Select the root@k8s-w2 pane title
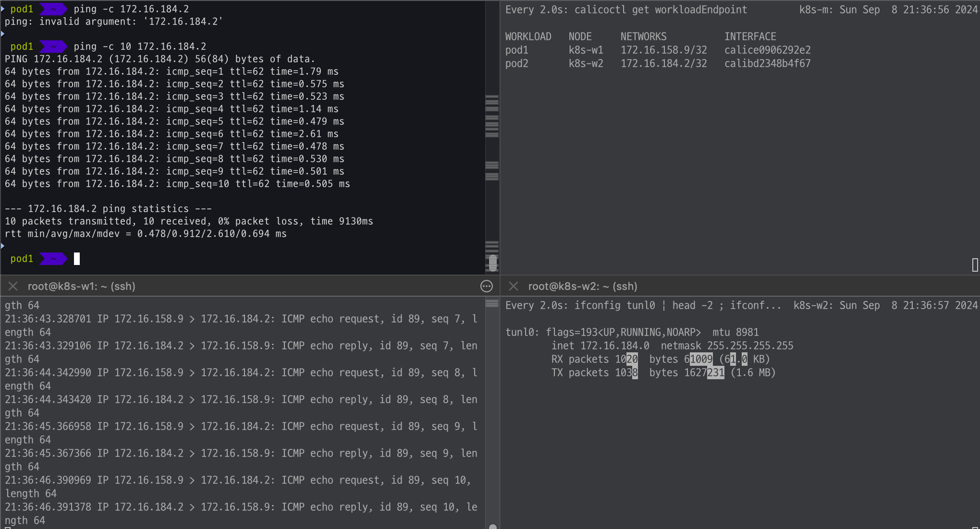This screenshot has height=529, width=980. click(582, 286)
